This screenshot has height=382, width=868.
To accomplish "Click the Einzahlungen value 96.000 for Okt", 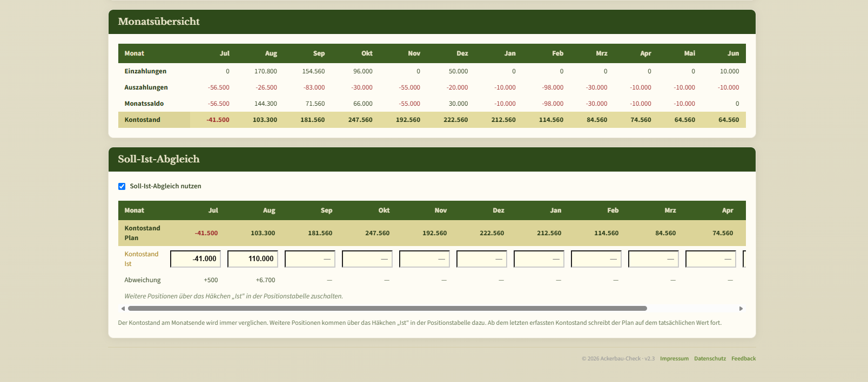I will click(363, 71).
